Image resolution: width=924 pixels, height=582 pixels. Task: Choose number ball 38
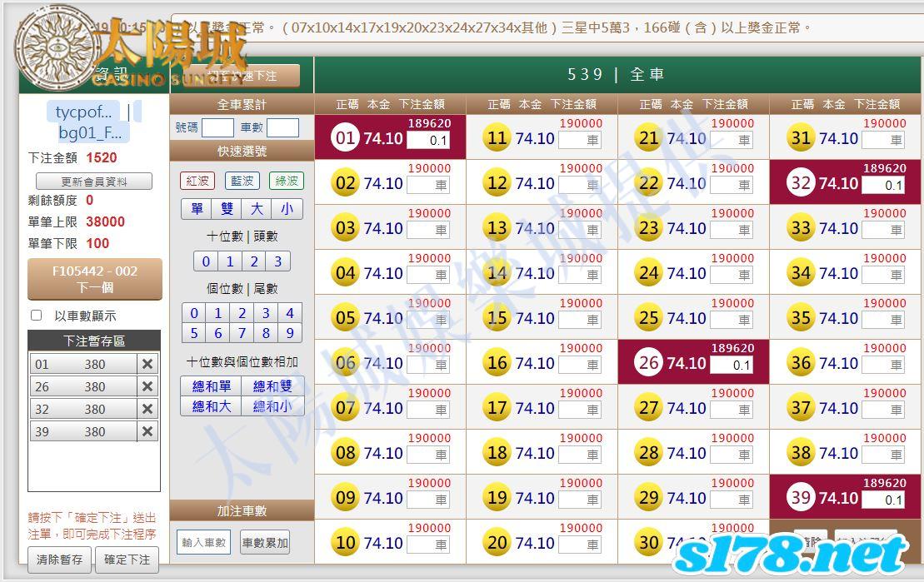(x=801, y=453)
